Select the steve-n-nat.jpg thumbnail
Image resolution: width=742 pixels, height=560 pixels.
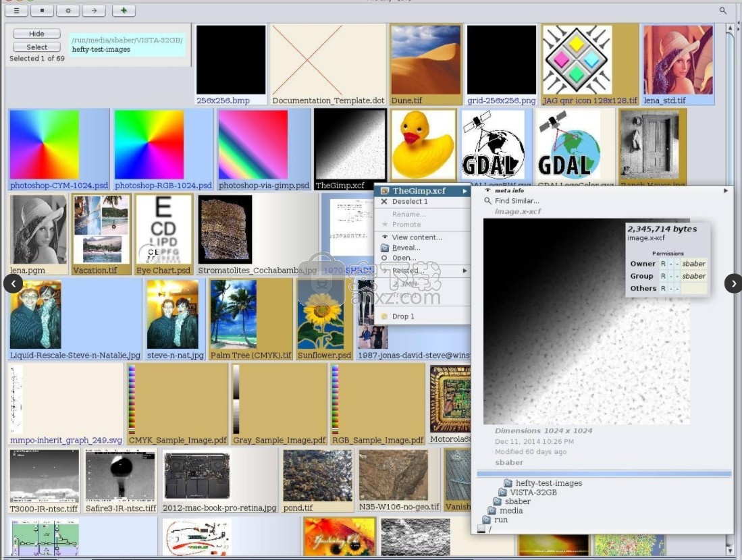(173, 314)
